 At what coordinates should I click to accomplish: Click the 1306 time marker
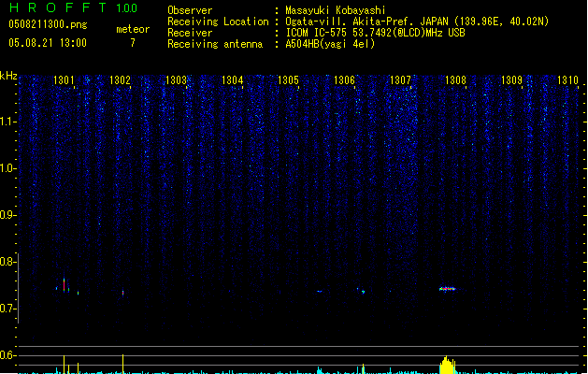tap(344, 80)
